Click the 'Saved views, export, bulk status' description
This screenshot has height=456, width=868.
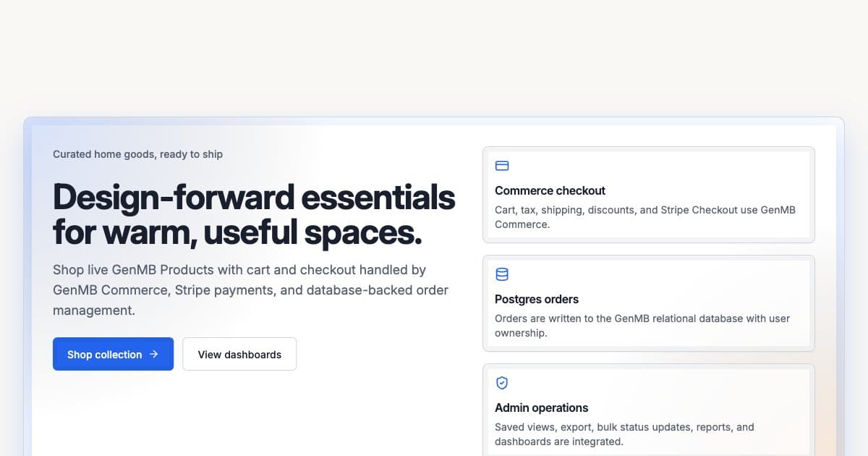click(625, 434)
